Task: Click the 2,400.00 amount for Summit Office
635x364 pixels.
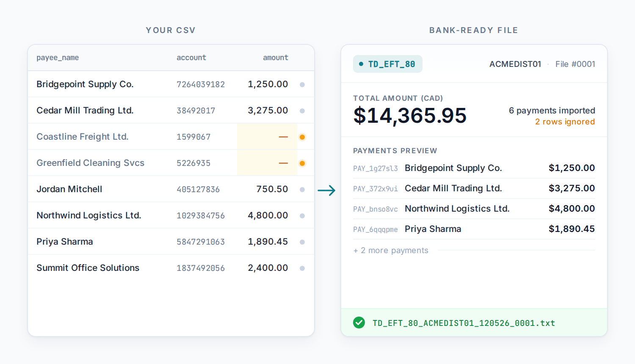Action: click(x=268, y=268)
